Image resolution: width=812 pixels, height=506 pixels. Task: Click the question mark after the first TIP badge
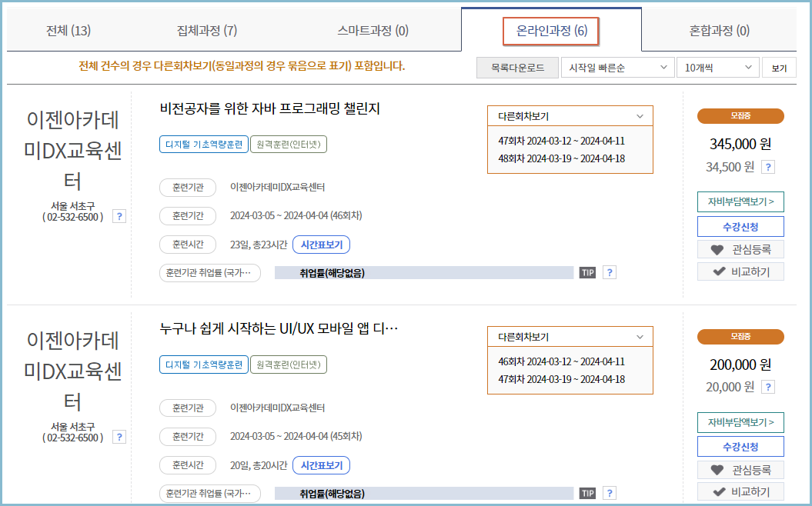[x=609, y=271]
